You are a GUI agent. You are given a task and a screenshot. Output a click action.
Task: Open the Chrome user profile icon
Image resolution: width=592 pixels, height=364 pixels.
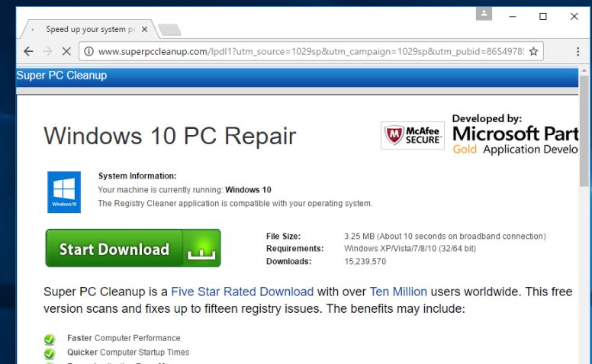484,14
